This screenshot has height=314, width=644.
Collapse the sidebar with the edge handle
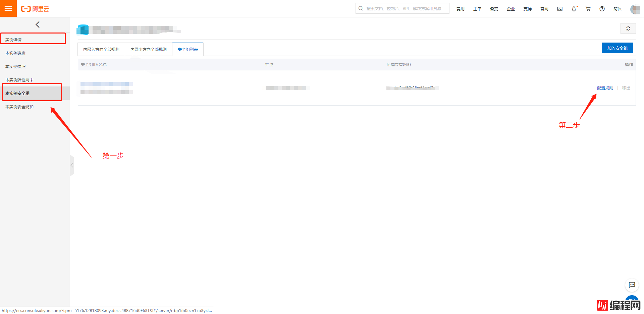pyautogui.click(x=72, y=165)
